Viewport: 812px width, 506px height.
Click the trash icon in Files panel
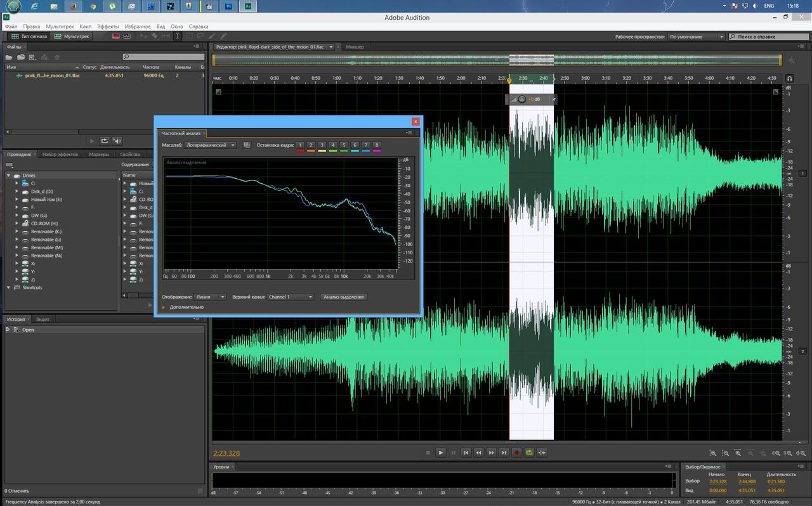[x=57, y=57]
